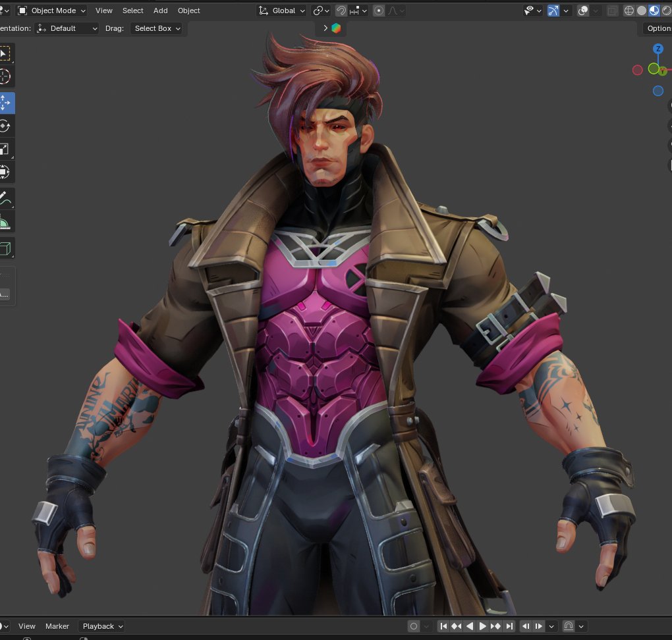Jump to previous keyframe
Screen dimensions: 672x640
point(457,626)
